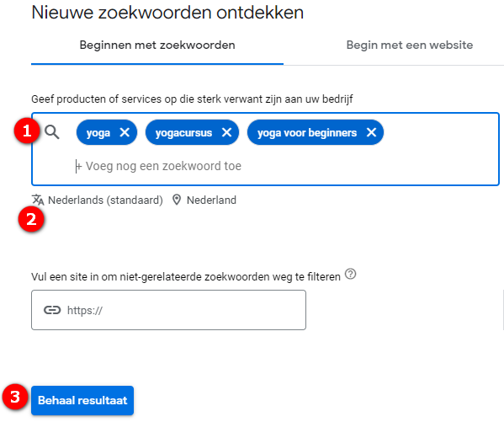This screenshot has height=422, width=504.
Task: Select the 'yoga' keyword chip
Action: click(98, 132)
